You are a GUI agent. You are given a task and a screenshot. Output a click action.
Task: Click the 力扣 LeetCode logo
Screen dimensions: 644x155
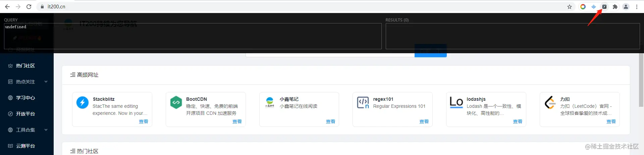click(550, 102)
